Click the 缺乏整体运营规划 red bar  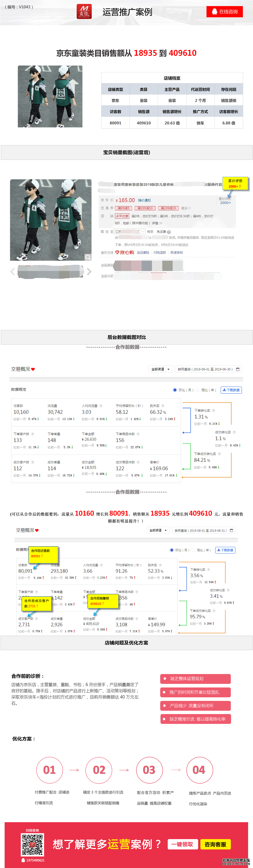195,679
